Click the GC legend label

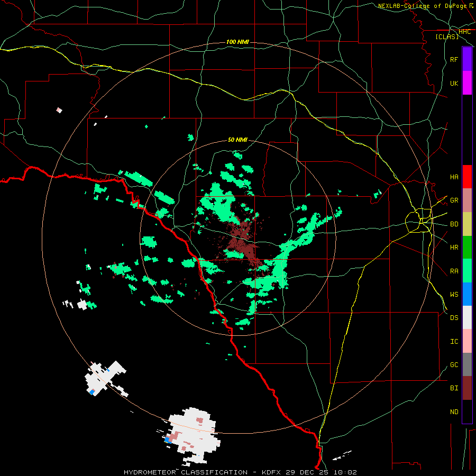click(454, 365)
